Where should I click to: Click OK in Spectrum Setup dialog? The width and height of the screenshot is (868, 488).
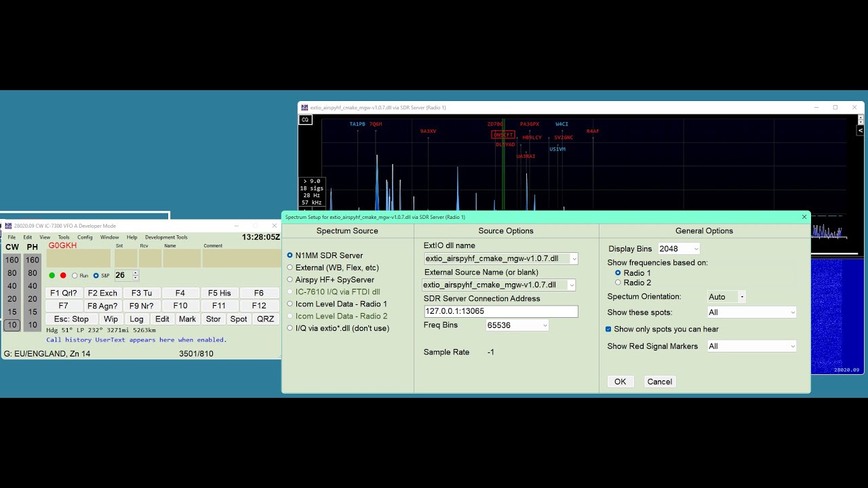tap(620, 382)
